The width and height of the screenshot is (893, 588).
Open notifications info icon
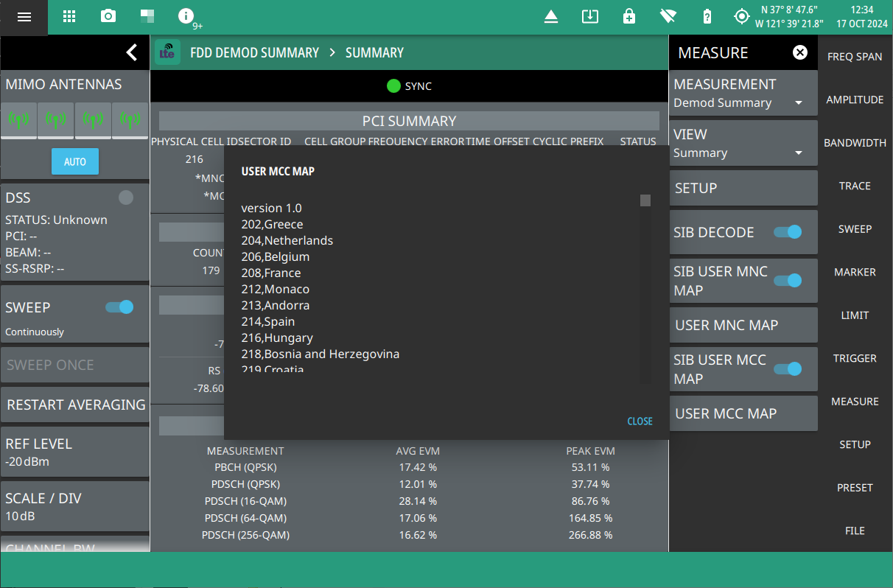coord(186,17)
